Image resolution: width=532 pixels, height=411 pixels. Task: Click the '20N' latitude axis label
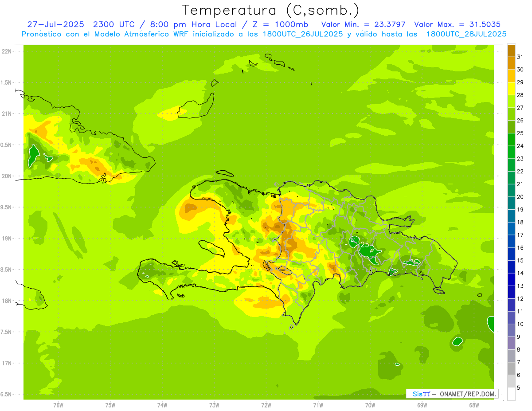coord(7,176)
